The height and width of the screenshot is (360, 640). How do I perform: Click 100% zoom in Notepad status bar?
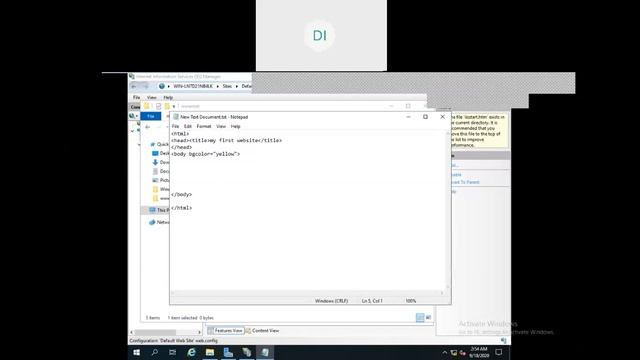tap(411, 301)
